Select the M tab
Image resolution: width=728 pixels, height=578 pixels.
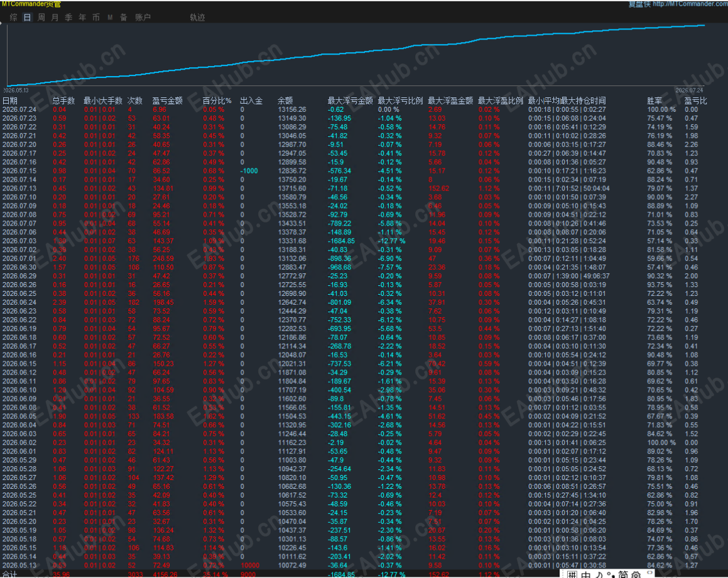coord(110,18)
